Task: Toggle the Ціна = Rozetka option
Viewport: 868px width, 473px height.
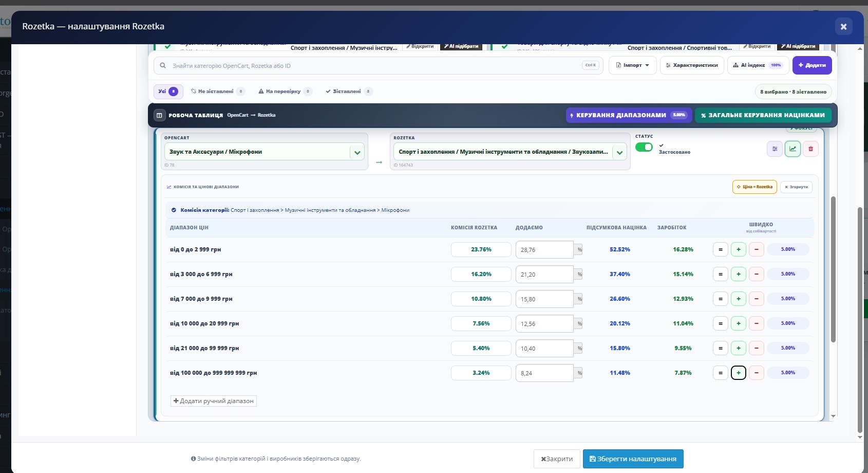Action: (754, 187)
